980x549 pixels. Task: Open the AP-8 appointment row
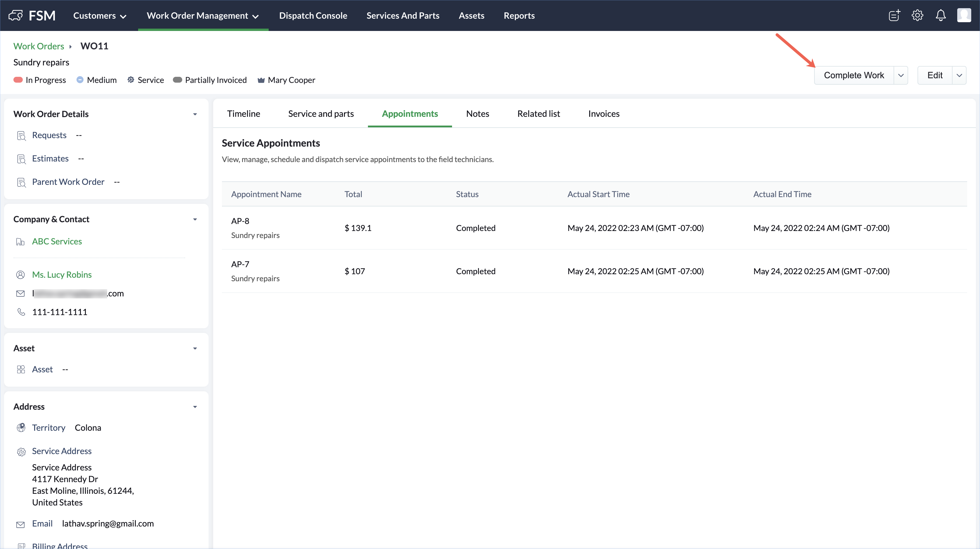coord(240,221)
